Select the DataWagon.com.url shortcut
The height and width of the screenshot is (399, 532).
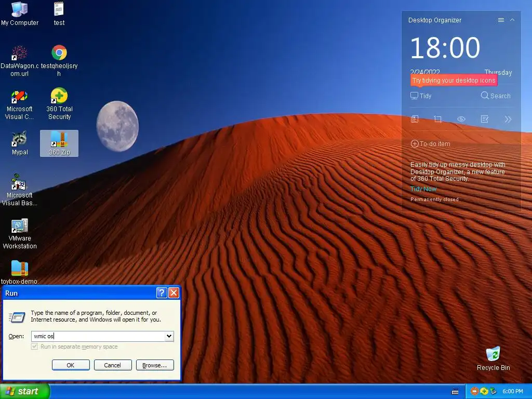click(19, 61)
